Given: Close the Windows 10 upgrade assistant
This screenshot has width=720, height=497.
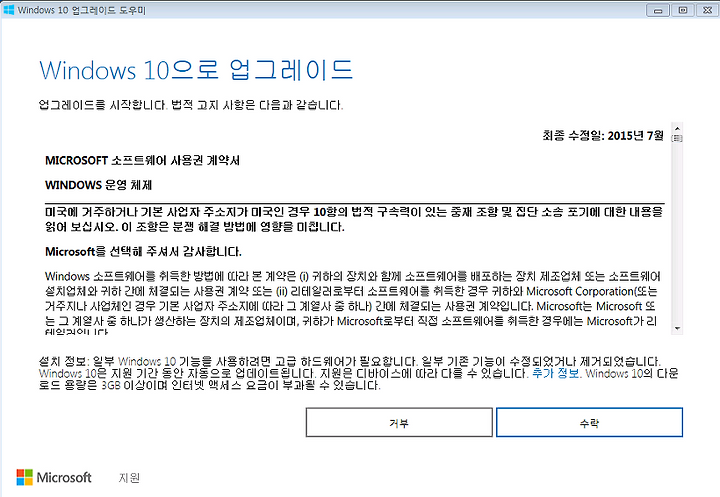Looking at the screenshot, I should (x=707, y=10).
